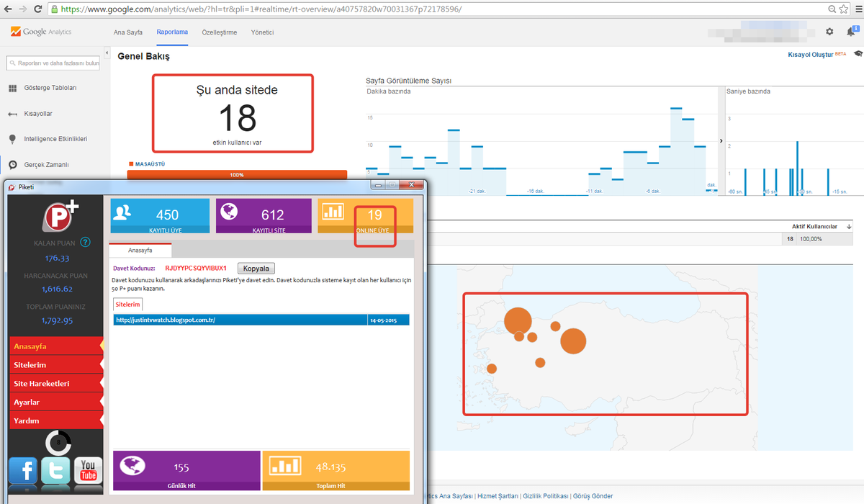
Task: Select the Raporlama tab
Action: point(172,32)
